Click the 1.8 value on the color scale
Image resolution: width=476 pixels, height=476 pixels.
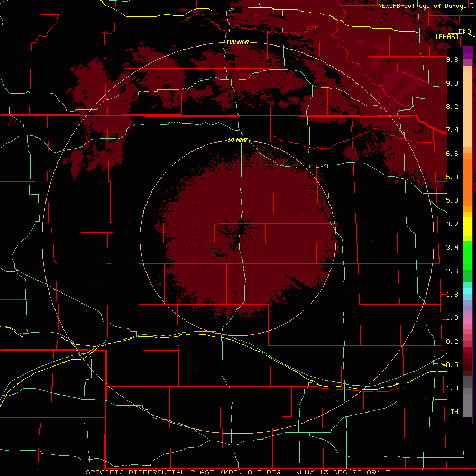click(452, 295)
